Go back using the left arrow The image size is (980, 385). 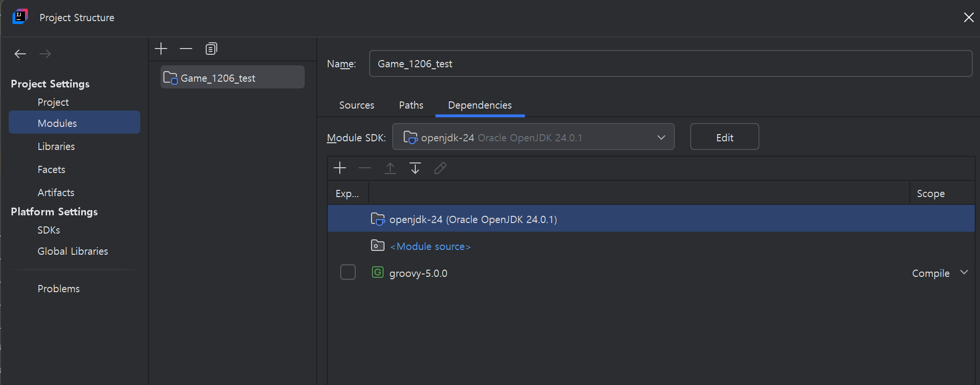coord(20,54)
